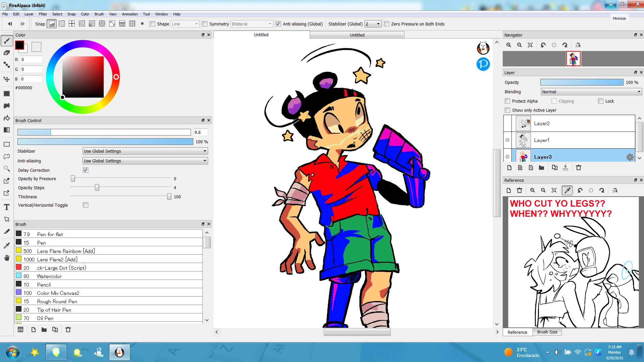Select the rectangular Select tool
Viewport: 644px width, 362px height.
pos(7,144)
